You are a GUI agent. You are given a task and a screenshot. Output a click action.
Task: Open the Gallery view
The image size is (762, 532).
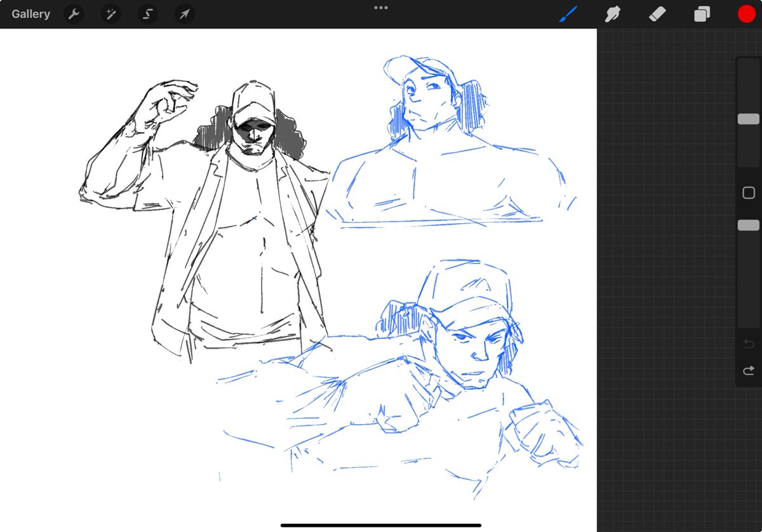pyautogui.click(x=30, y=14)
